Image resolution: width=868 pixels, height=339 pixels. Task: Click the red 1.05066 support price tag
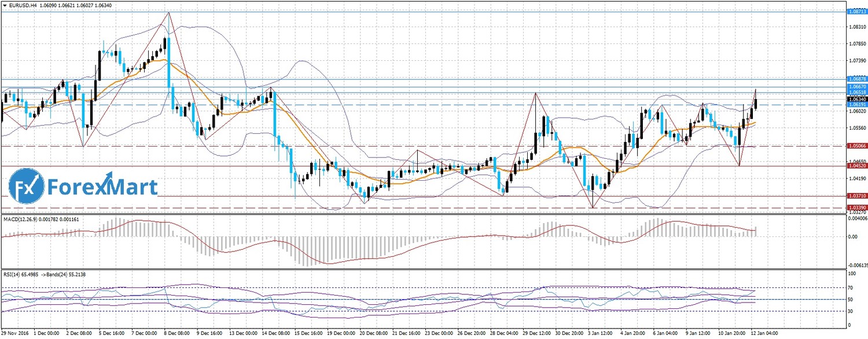pos(856,146)
